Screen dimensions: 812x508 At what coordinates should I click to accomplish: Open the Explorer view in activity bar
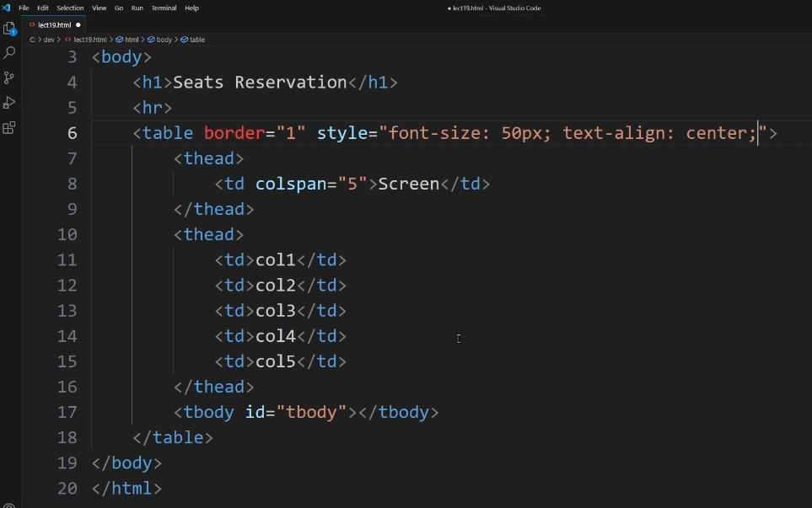coord(9,29)
